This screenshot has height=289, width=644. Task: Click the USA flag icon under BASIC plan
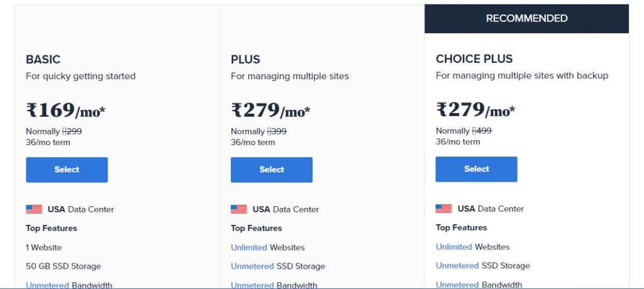(x=34, y=209)
